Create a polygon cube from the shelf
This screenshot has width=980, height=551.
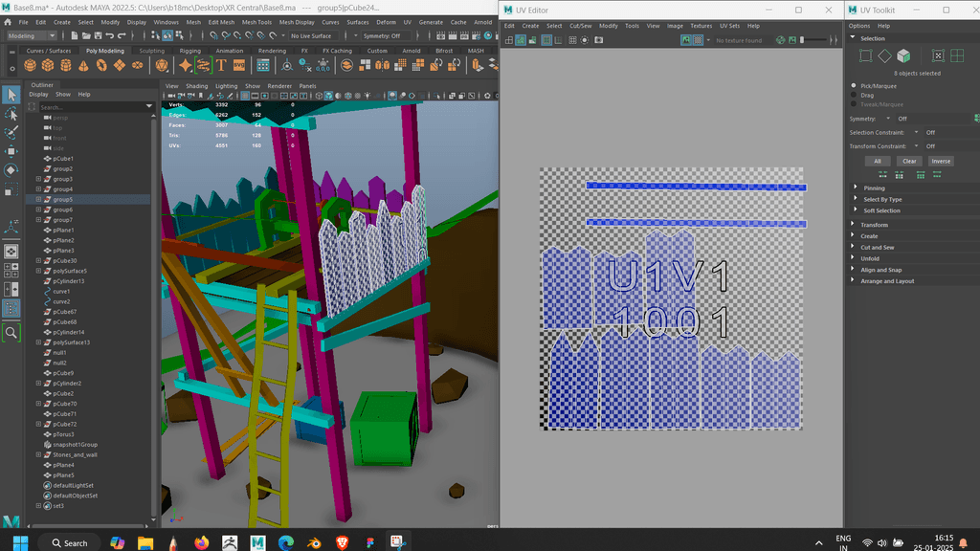(x=48, y=65)
